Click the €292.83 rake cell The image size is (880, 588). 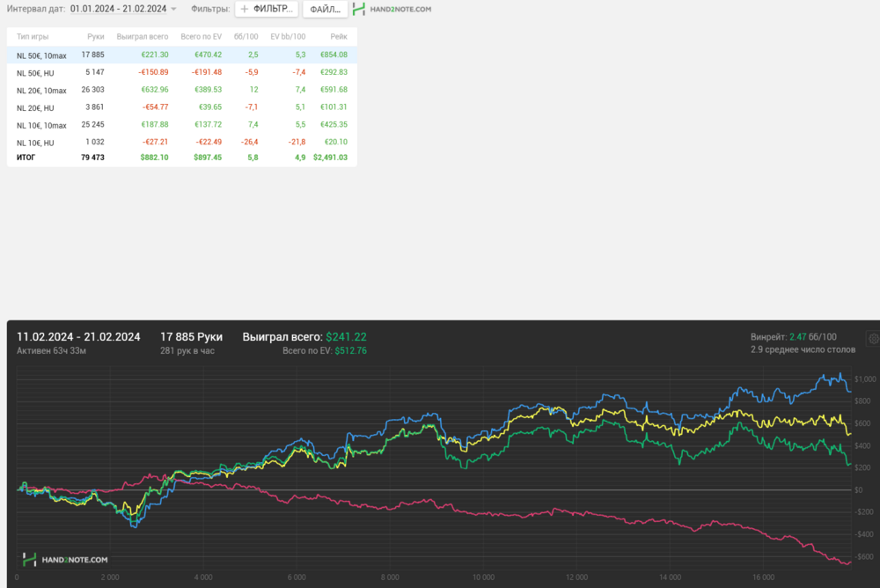(x=334, y=72)
